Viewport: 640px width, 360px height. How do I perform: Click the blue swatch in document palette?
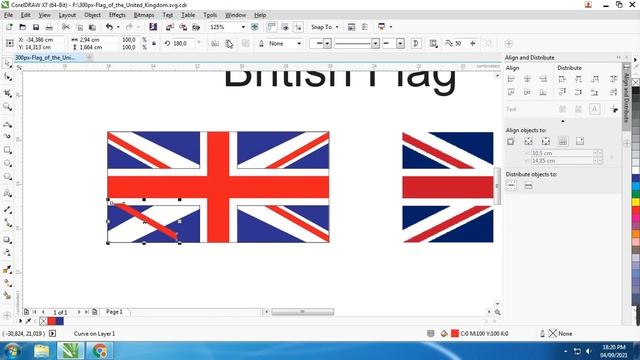pyautogui.click(x=60, y=321)
